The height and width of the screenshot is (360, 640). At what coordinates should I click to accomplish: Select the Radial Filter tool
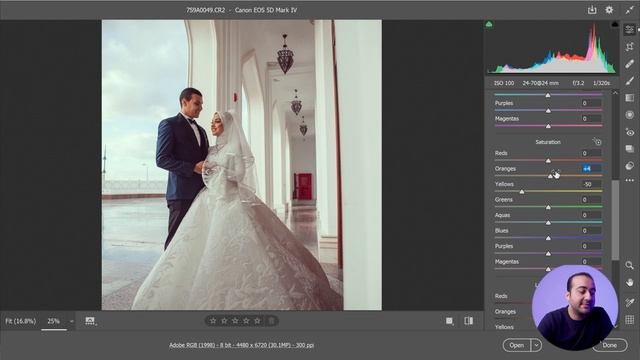pyautogui.click(x=629, y=115)
